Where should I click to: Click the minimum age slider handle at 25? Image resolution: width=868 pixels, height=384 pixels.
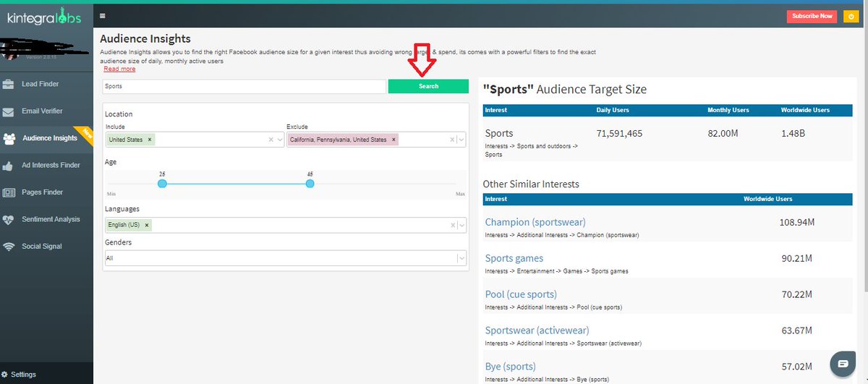click(162, 184)
